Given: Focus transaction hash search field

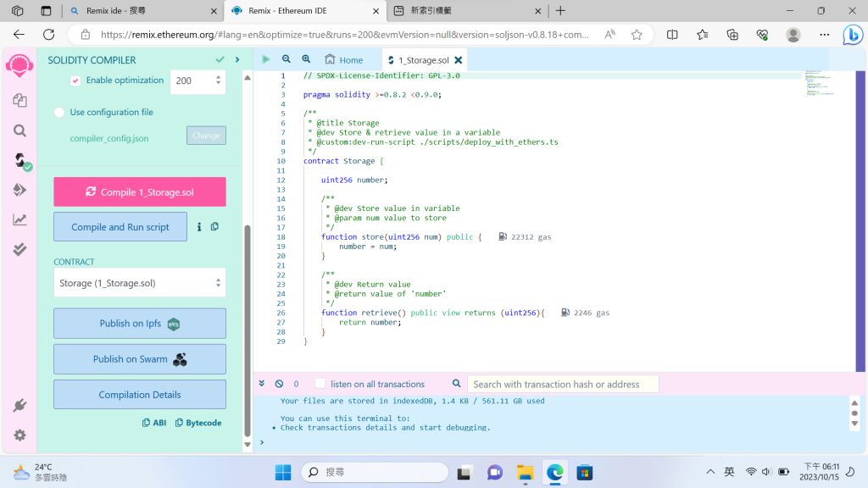Looking at the screenshot, I should (563, 384).
